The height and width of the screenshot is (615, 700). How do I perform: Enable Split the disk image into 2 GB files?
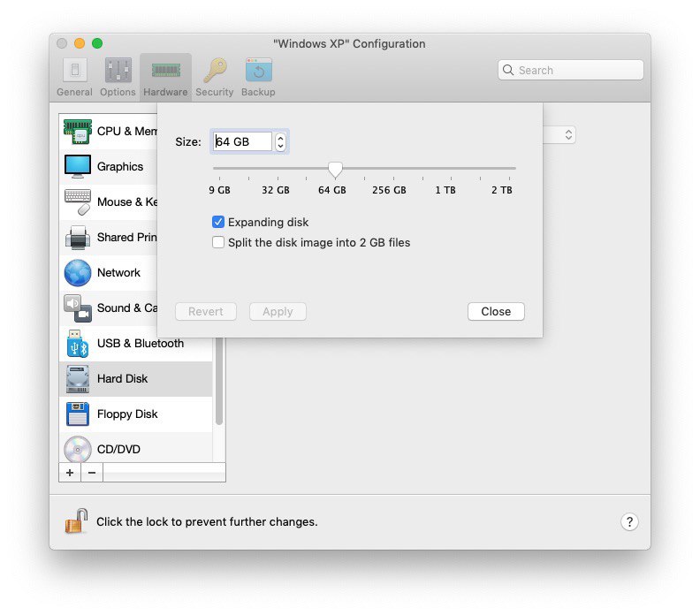tap(217, 242)
